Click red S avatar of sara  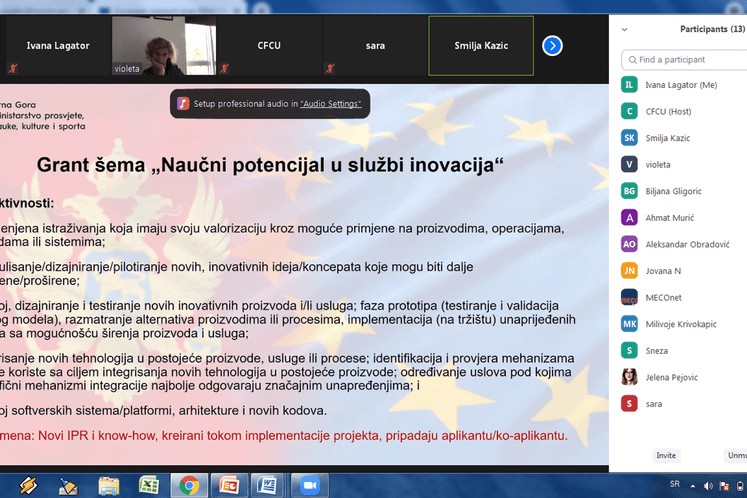[629, 404]
